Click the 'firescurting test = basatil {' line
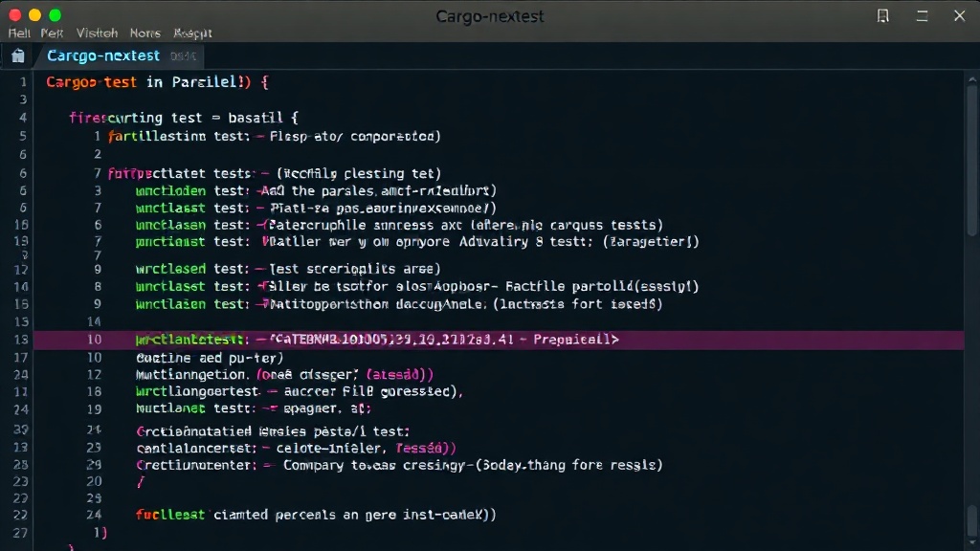Image resolution: width=980 pixels, height=551 pixels. point(184,118)
